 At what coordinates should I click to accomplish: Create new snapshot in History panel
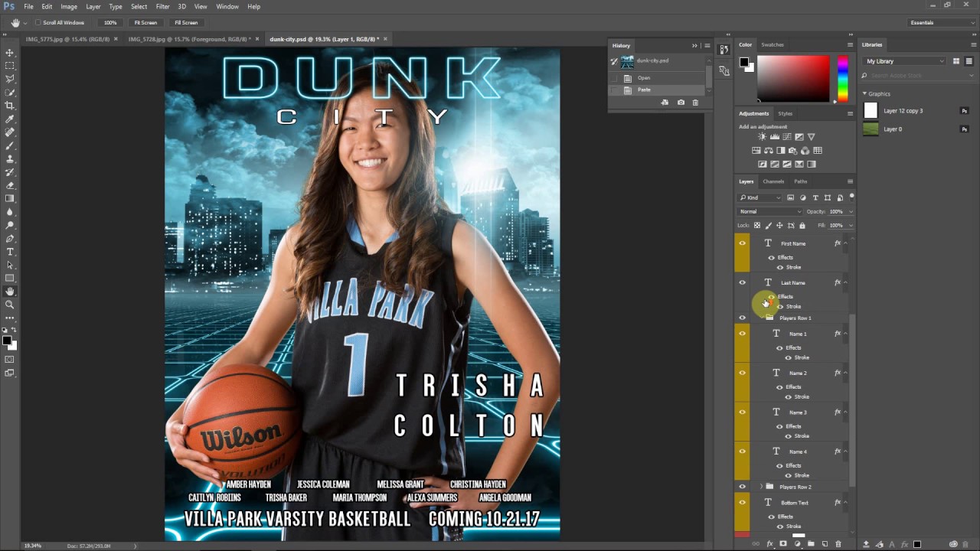click(x=681, y=103)
